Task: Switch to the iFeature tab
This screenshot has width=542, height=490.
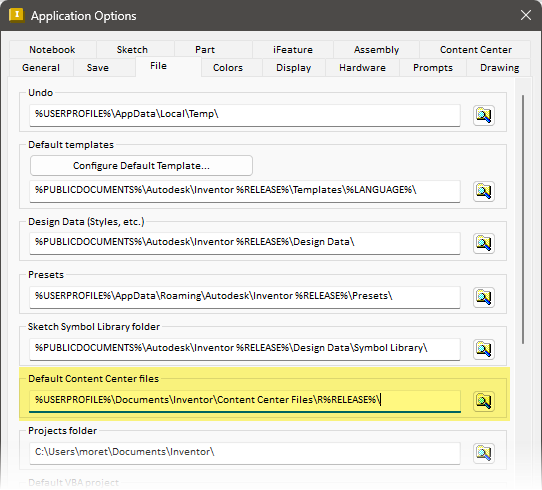Action: (293, 49)
